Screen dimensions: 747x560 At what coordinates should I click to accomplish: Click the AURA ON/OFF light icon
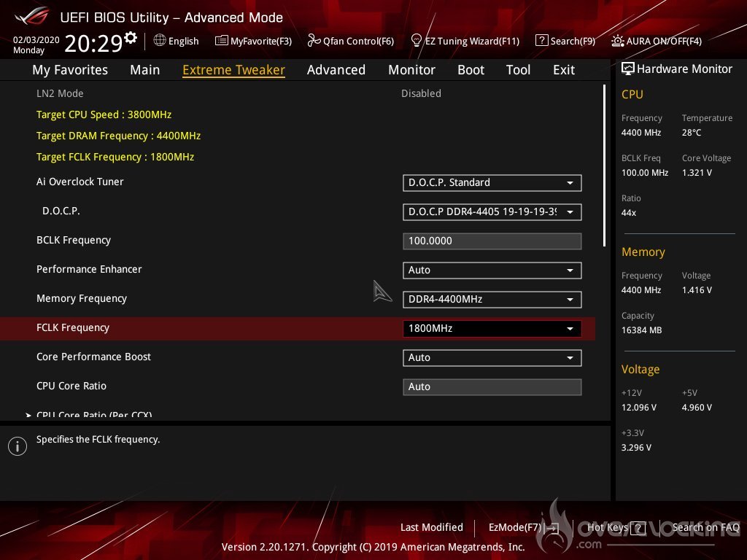(618, 41)
